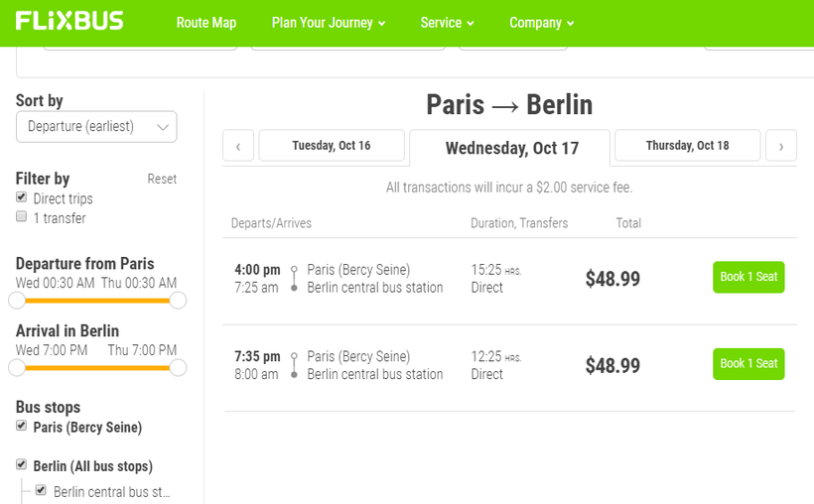Switch to Thursday, Oct 18 tab
814x504 pixels.
click(687, 146)
